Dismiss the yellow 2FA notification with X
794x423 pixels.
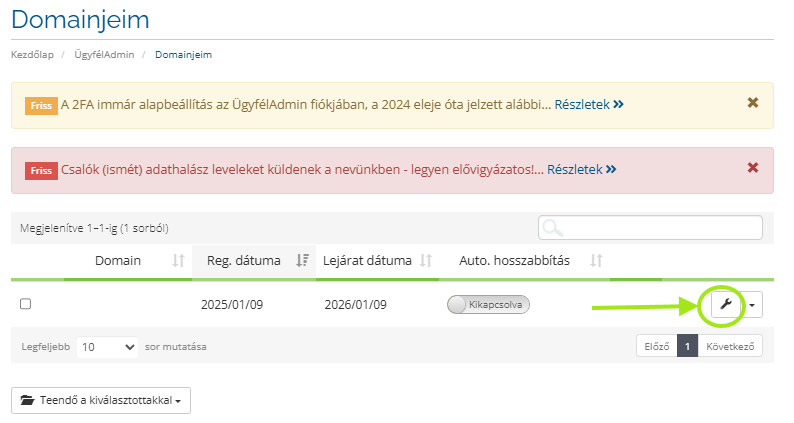753,103
